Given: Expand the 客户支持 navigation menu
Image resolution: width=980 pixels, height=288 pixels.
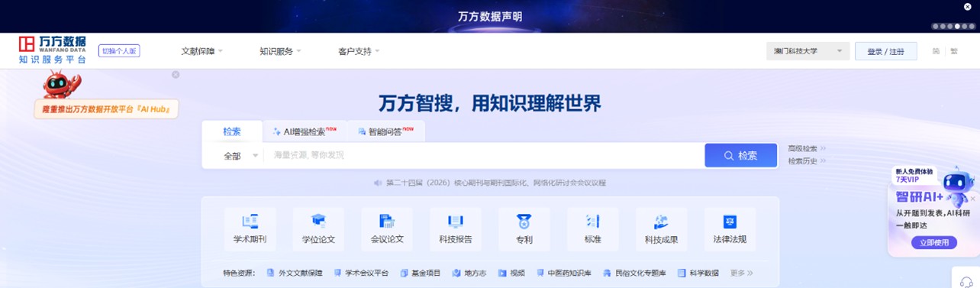Looking at the screenshot, I should 359,51.
